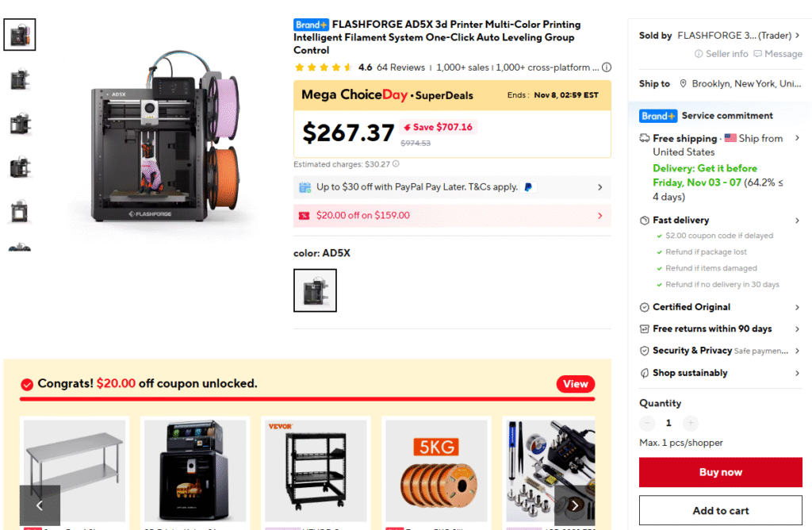Click the Ship to location pin icon
Viewport: 812px width, 530px height.
point(683,83)
